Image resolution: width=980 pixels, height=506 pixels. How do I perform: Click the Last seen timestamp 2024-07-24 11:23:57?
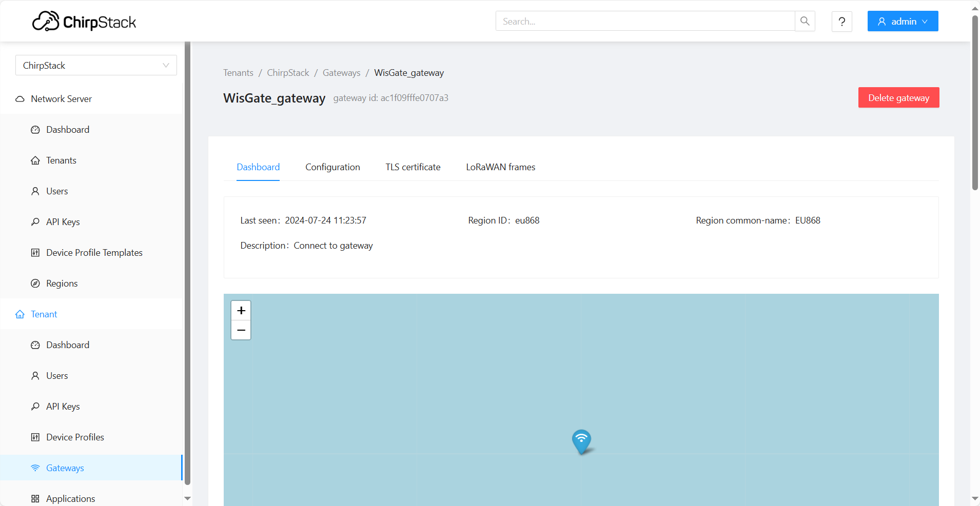tap(326, 220)
